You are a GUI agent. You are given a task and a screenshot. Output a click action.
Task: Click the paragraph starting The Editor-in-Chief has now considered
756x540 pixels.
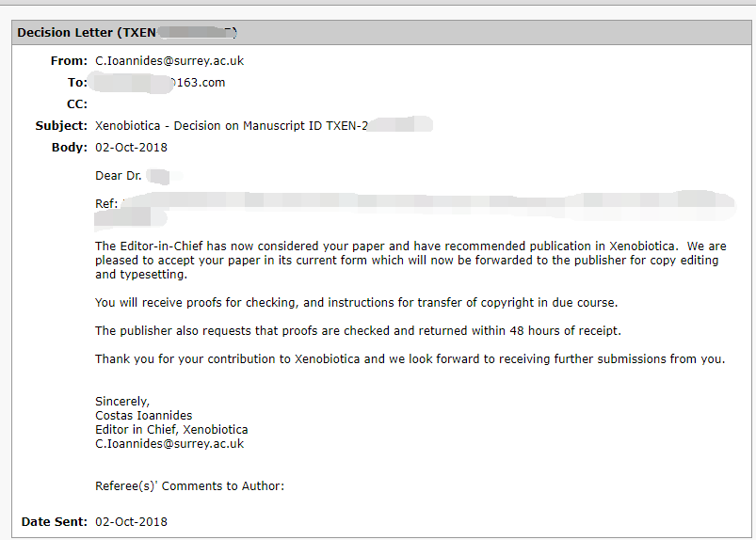410,261
